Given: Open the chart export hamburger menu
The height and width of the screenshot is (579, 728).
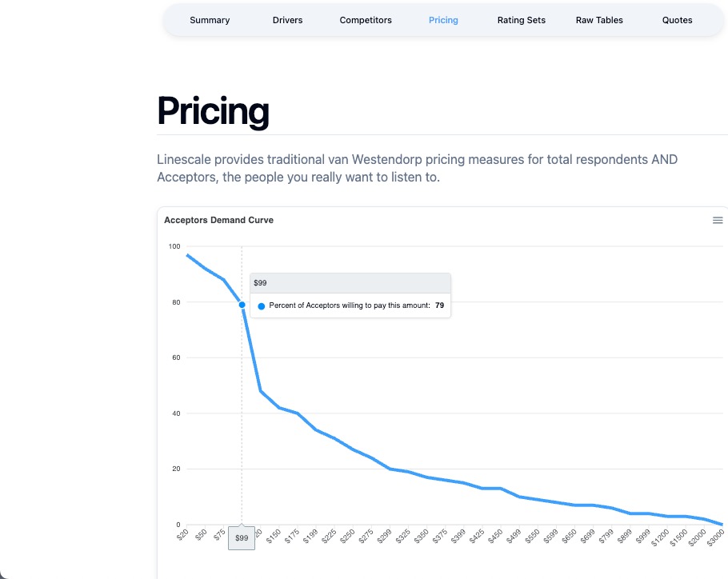Looking at the screenshot, I should 718,220.
